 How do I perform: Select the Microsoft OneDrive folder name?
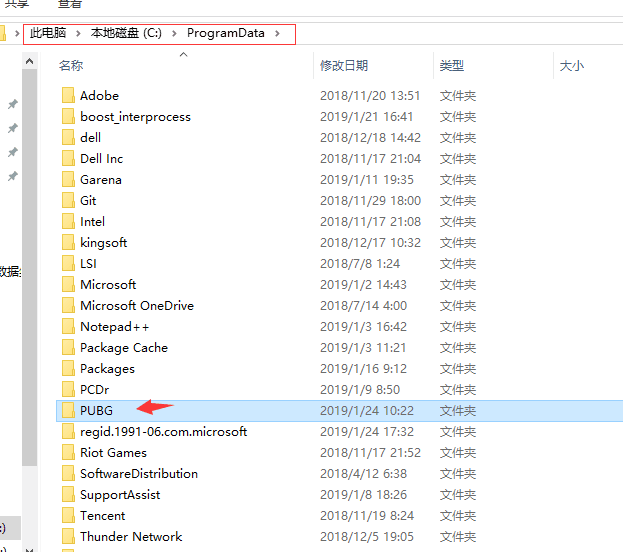click(137, 306)
